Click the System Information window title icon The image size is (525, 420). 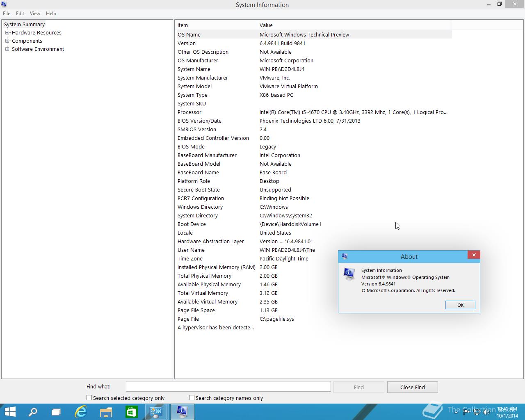pyautogui.click(x=4, y=5)
